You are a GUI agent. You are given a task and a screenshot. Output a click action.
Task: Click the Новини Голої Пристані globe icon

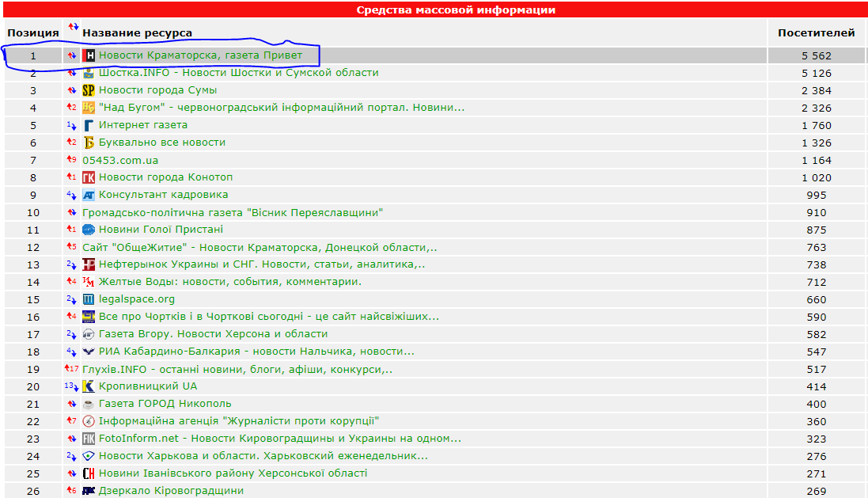tap(89, 230)
